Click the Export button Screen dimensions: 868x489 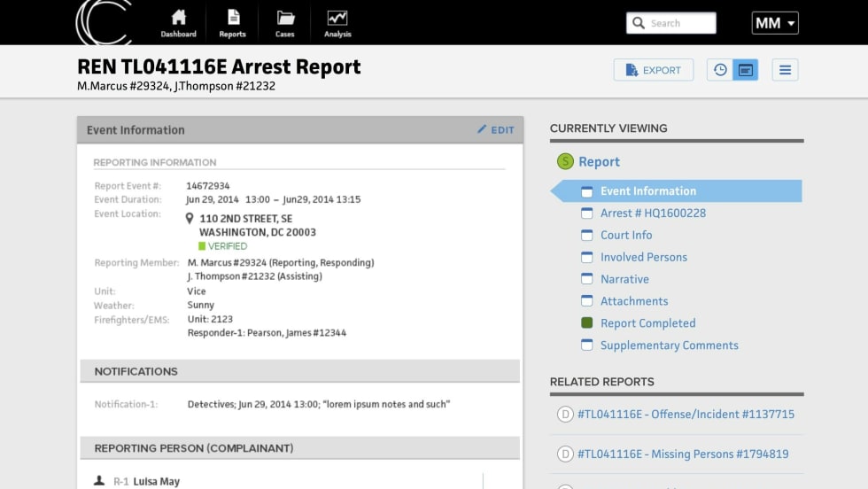point(654,70)
